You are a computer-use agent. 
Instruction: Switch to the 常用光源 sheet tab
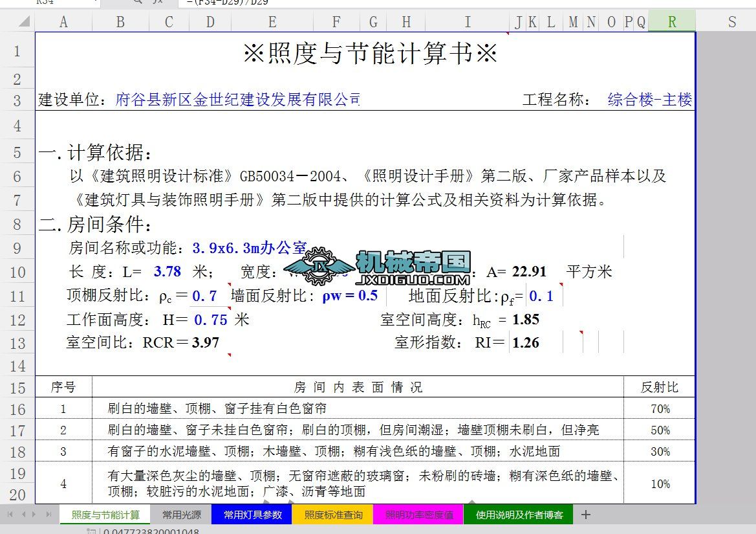(x=181, y=515)
